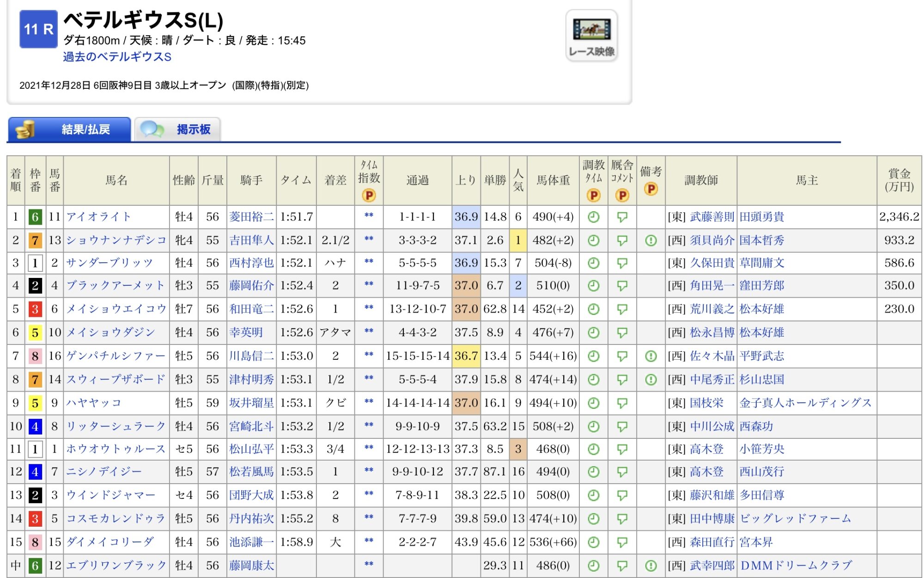The image size is (924, 578).
Task: Click remarks exclamation icon for ゲンパチルシファー
Action: click(650, 356)
